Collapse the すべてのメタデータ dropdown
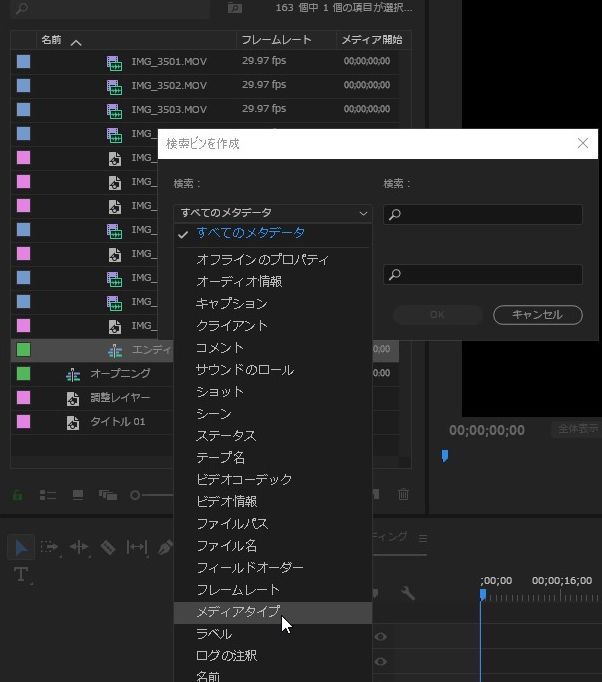The image size is (602, 682). point(272,213)
